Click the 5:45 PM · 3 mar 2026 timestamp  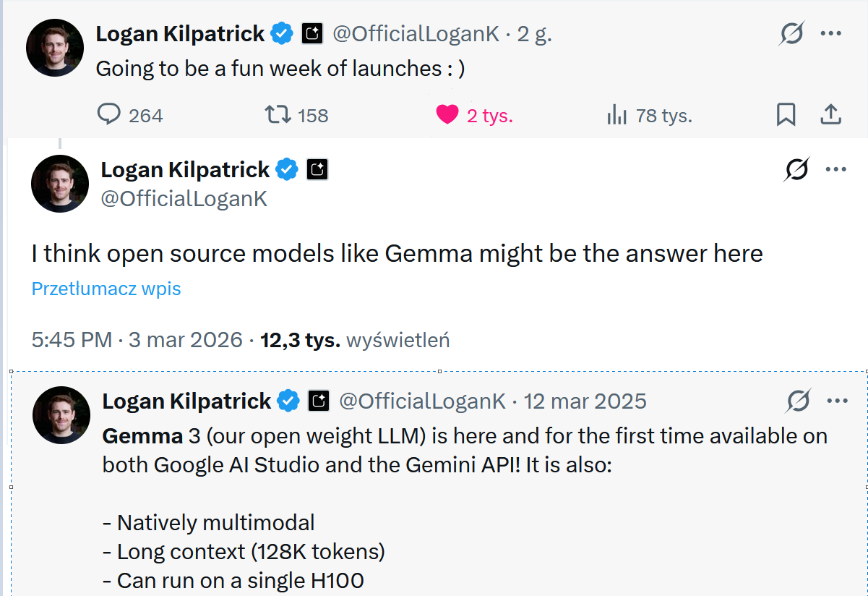(137, 340)
